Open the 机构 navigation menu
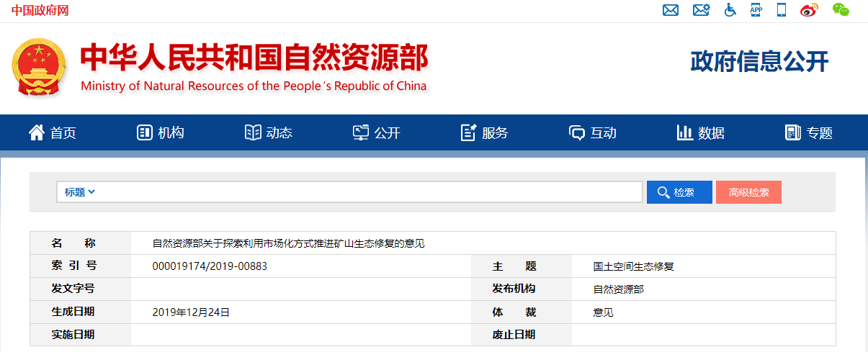The width and height of the screenshot is (868, 352). (161, 133)
